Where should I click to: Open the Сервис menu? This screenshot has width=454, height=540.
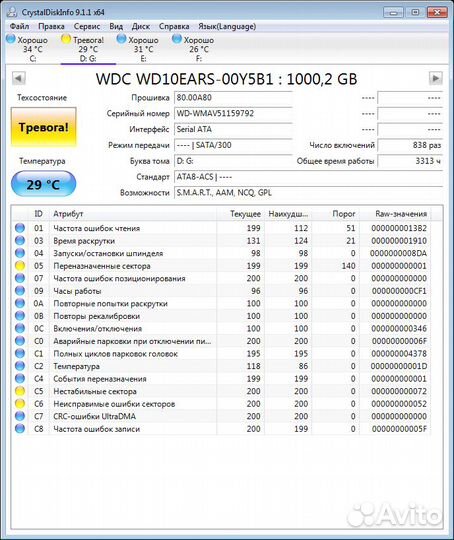(x=87, y=27)
